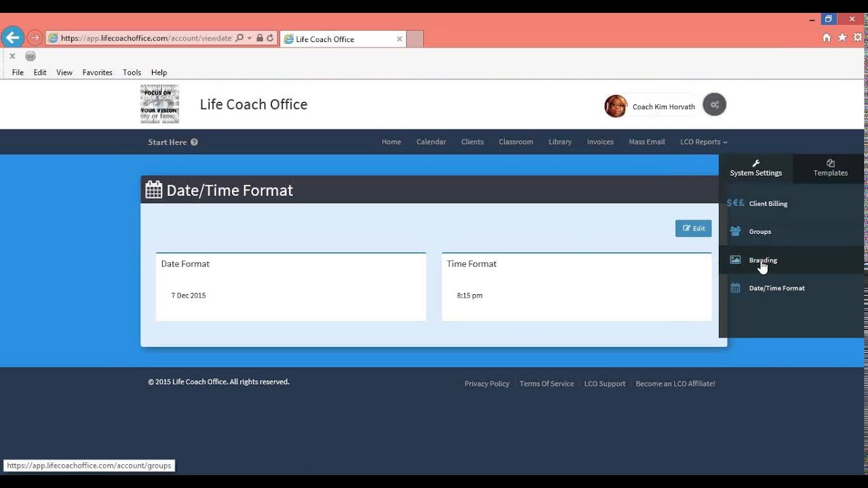
Task: Click the calendar icon beside Date/Time Format entry
Action: [735, 288]
